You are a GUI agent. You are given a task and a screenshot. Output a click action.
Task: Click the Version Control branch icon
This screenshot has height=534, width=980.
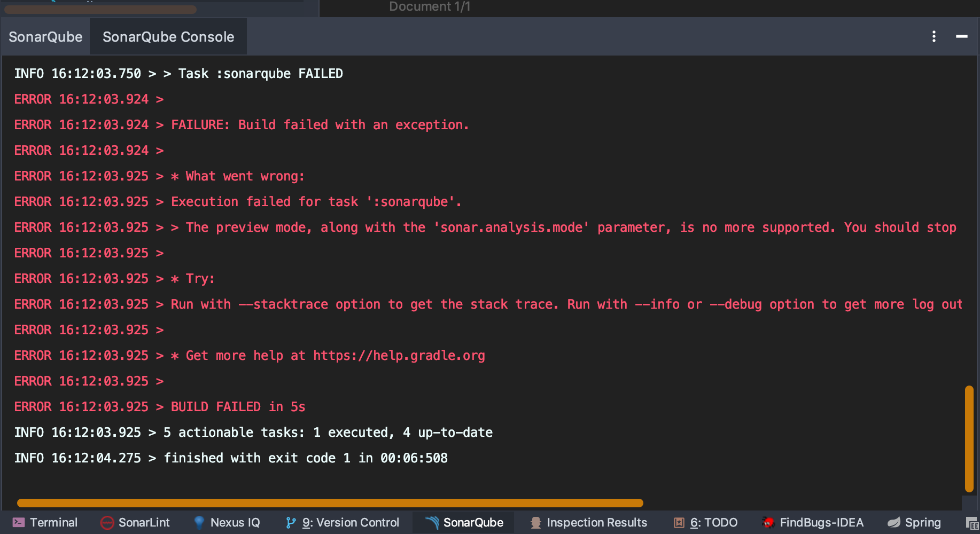click(x=291, y=523)
